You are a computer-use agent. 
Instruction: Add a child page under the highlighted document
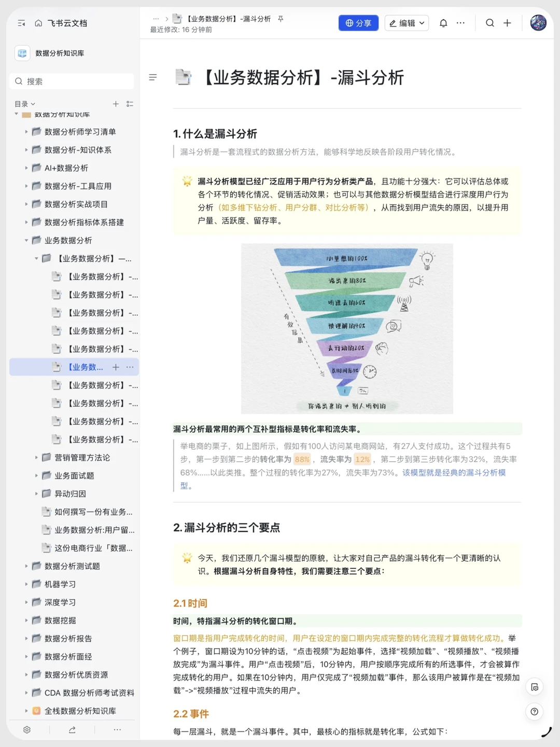[x=116, y=367]
